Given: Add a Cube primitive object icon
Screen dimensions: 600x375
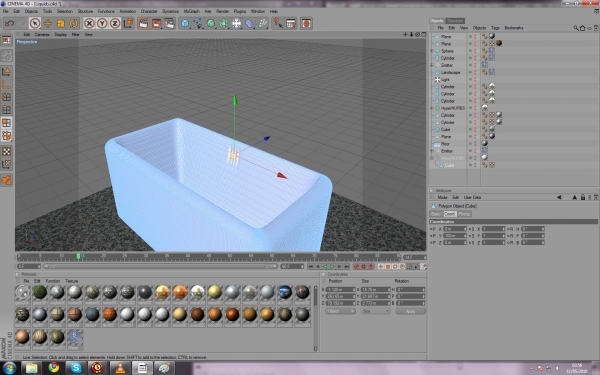Looking at the screenshot, I should click(x=185, y=23).
